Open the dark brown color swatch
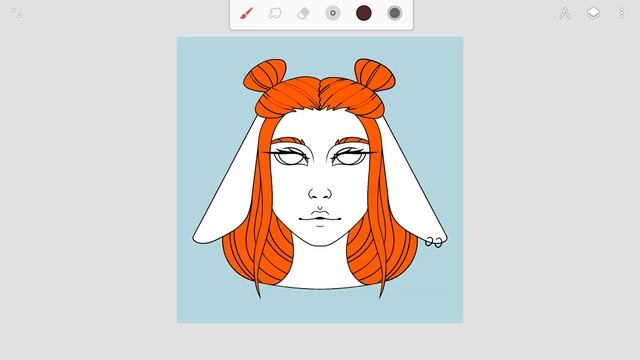The width and height of the screenshot is (640, 360). (x=364, y=13)
